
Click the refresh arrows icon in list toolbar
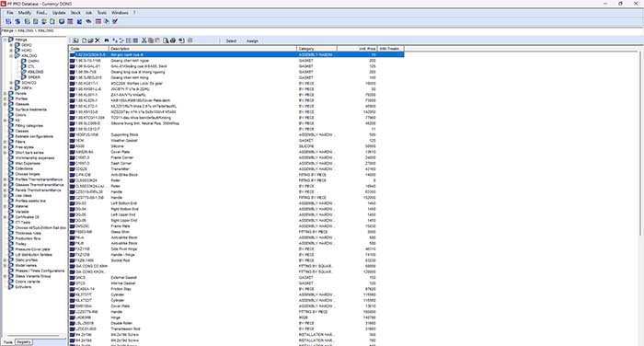[121, 40]
